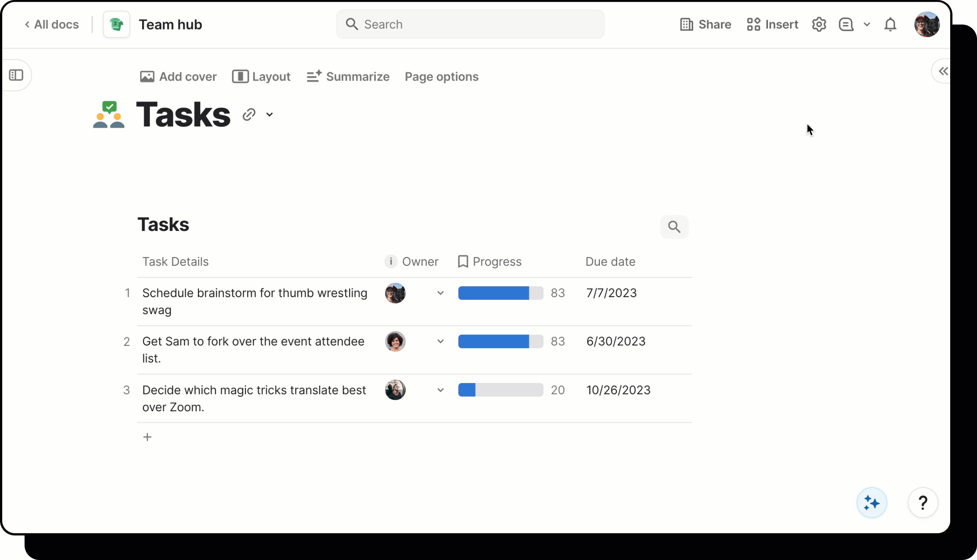Click the AI sparkle assistant button

[x=872, y=503]
